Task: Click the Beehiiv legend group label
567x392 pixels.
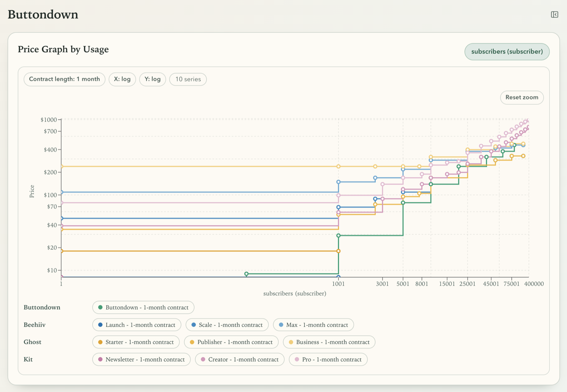Action: point(34,325)
